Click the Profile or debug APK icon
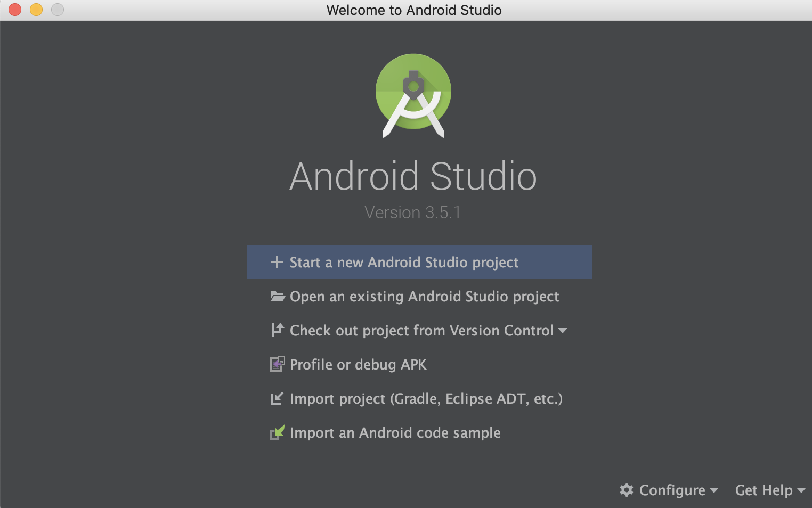This screenshot has width=812, height=508. [277, 364]
